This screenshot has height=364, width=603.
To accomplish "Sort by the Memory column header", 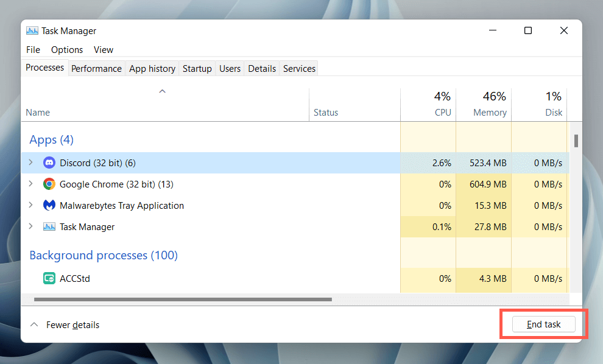I will [x=484, y=105].
